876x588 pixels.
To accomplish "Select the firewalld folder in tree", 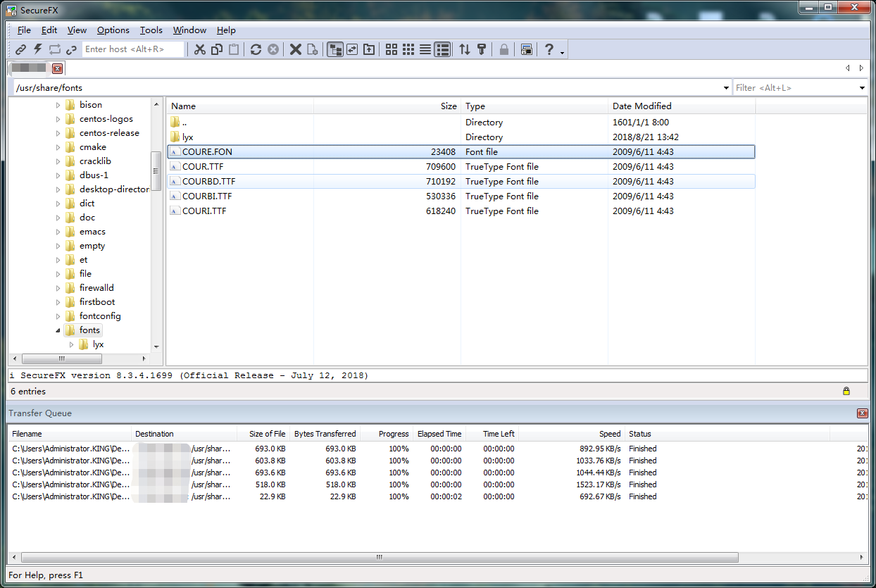I will click(x=96, y=288).
